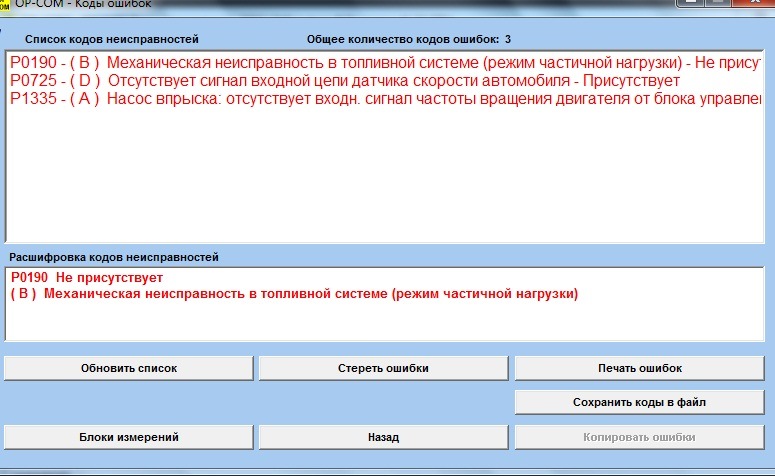Click the OP-COM app icon in title bar
The width and height of the screenshot is (775, 476).
point(4,4)
